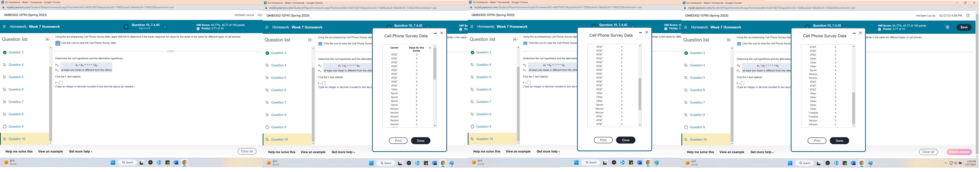980x172 pixels.
Task: Click Done in third window popup
Action: (626, 140)
